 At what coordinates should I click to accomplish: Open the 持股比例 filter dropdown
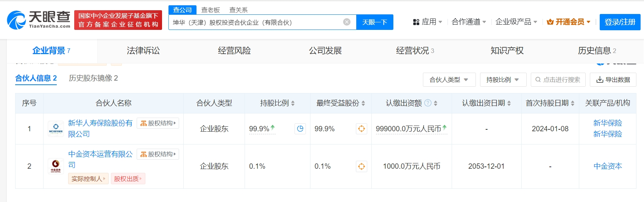coord(503,79)
